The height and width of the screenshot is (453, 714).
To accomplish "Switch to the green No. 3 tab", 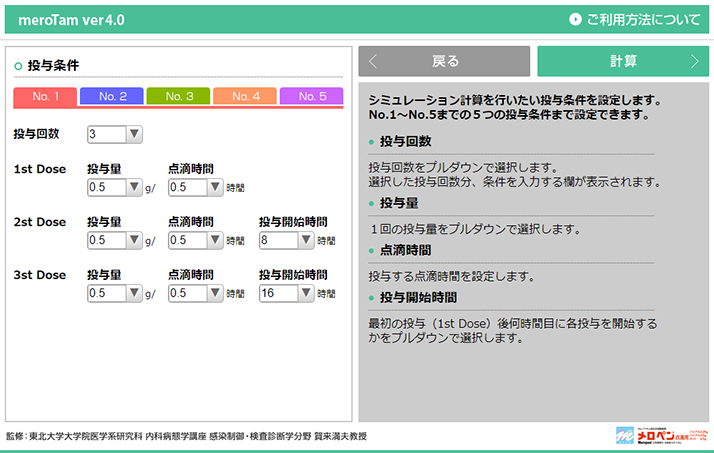I will [178, 97].
